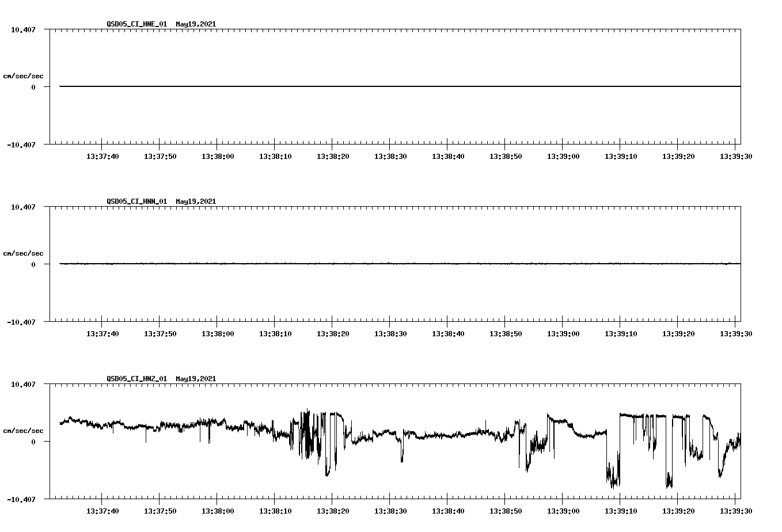The image size is (782, 532).
Task: Click the spike burst near 13:38:20 on HNZ
Action: tap(311, 438)
